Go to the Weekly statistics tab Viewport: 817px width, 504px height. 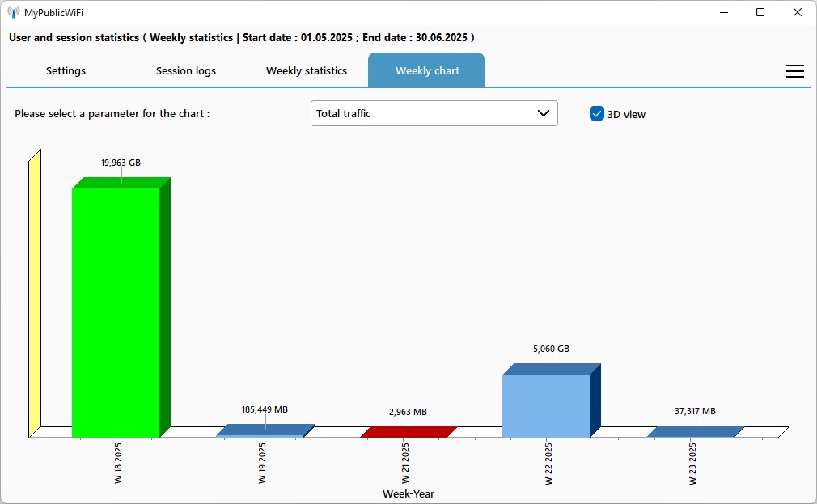307,71
